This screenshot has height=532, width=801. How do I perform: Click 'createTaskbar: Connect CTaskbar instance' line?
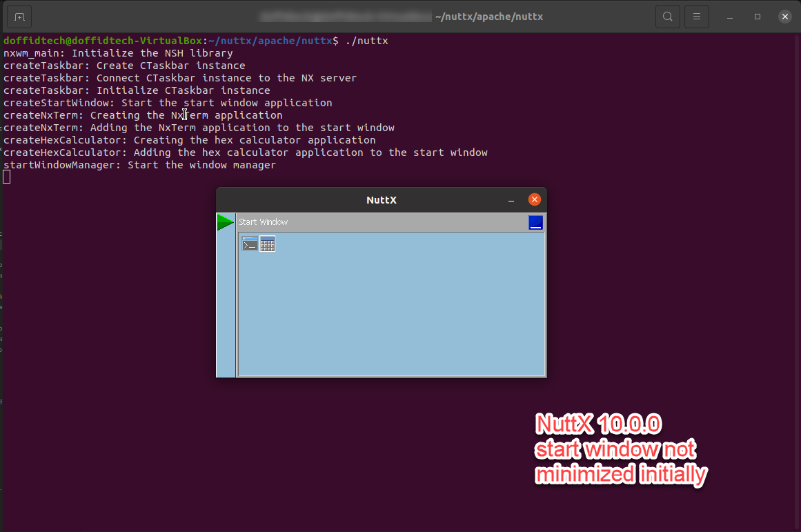pyautogui.click(x=180, y=78)
